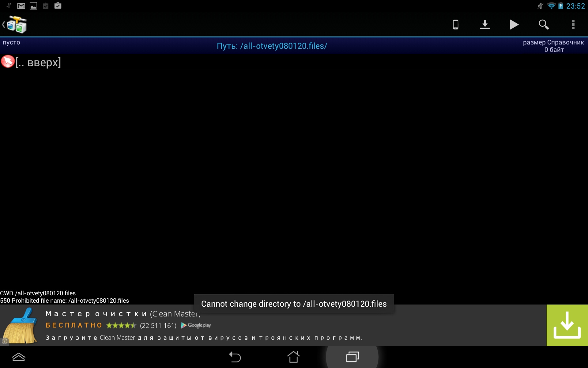Go up via the '[.. вверх]' entry
Viewport: 588px width, 368px height.
pyautogui.click(x=38, y=62)
